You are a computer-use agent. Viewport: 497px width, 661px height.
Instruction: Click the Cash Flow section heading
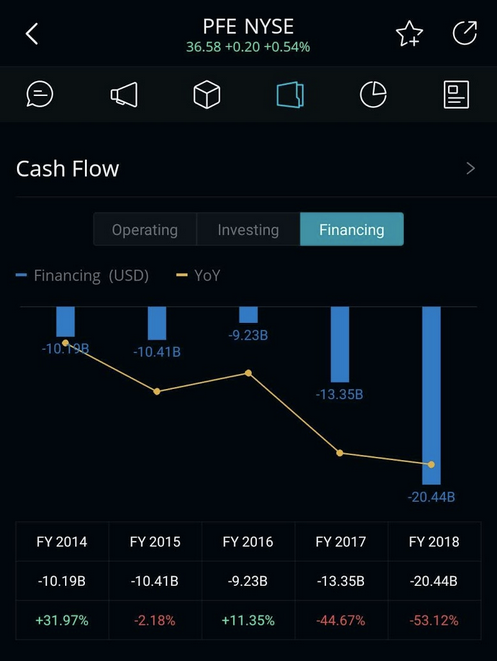[67, 169]
